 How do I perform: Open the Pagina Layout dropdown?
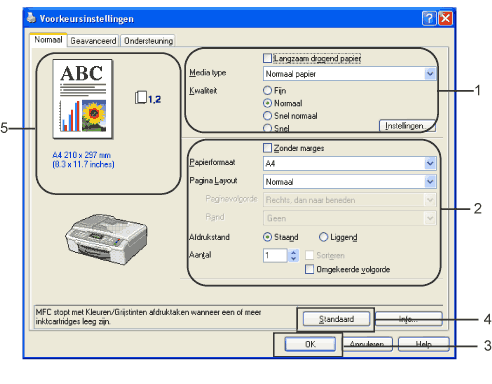[350, 182]
